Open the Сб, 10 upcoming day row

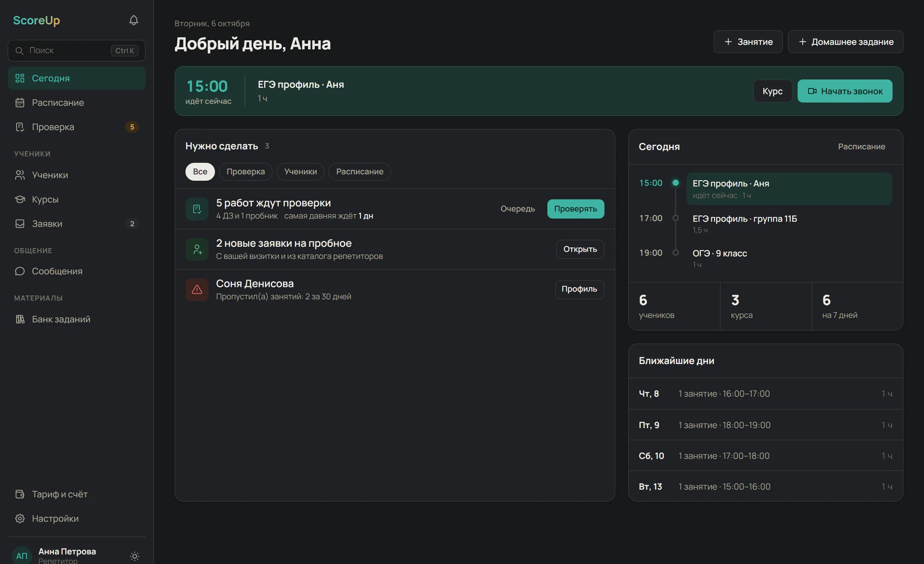click(765, 456)
